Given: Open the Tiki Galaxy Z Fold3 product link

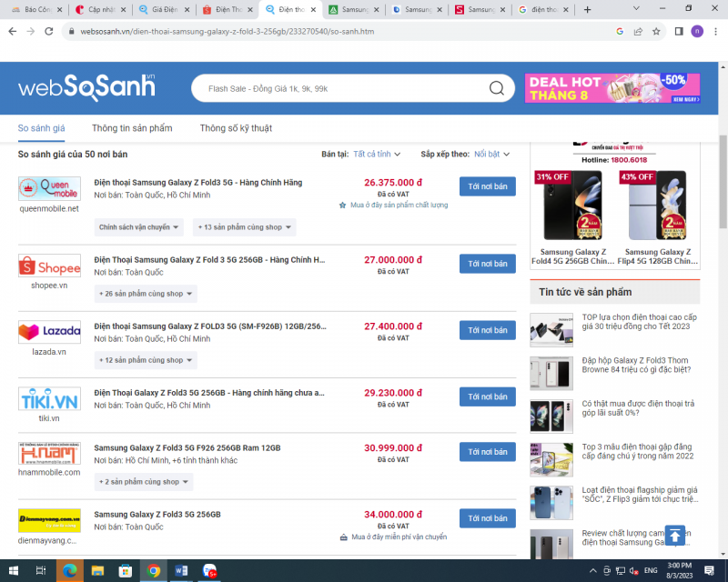Looking at the screenshot, I should tap(209, 393).
